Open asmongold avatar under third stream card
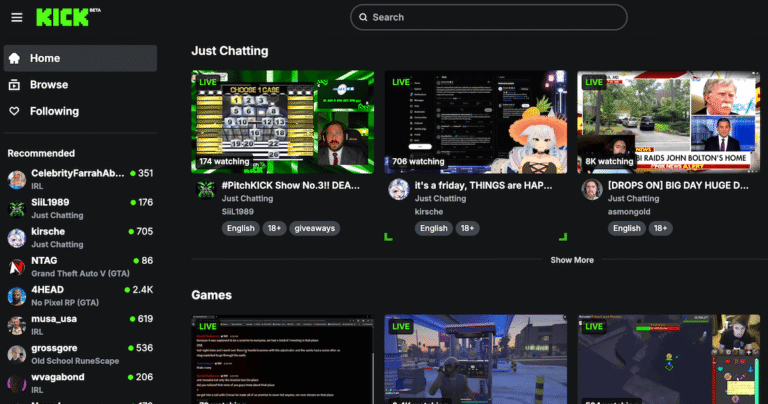Screen dimensions: 768x404 [x=592, y=190]
